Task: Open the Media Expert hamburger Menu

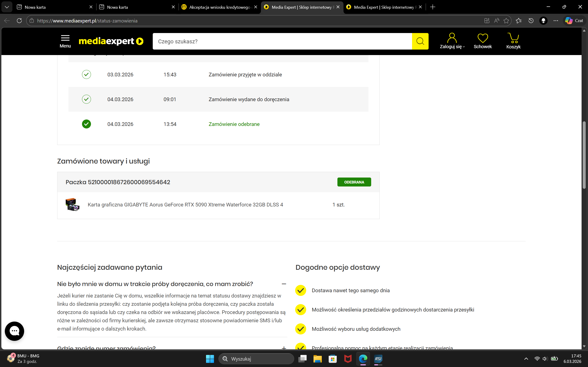Action: pos(65,41)
